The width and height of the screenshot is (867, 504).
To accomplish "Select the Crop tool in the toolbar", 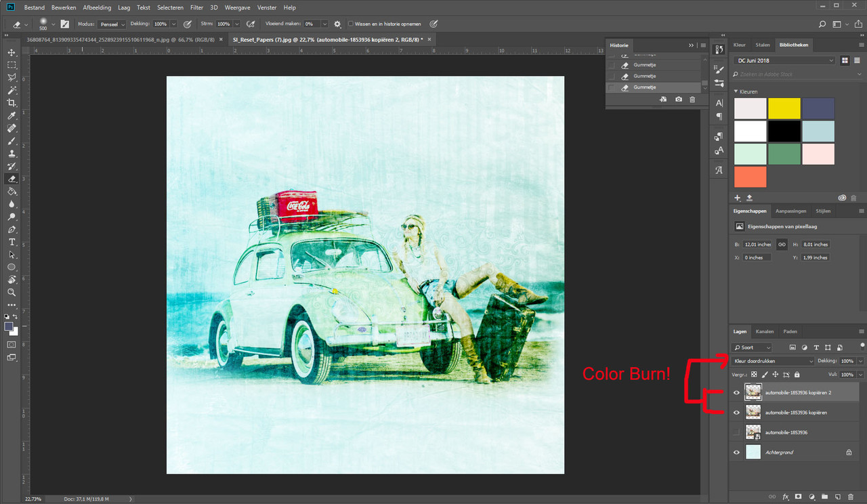I will pyautogui.click(x=12, y=103).
